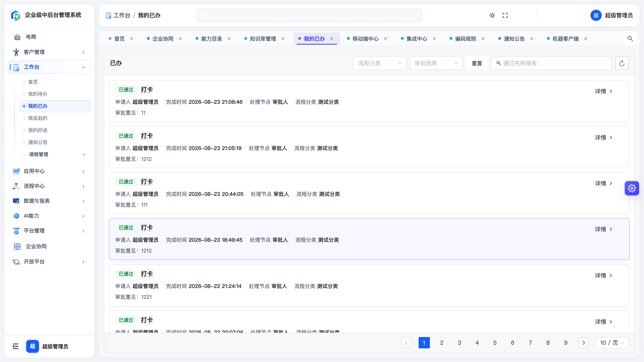Click the 数据与报表 chart icon
This screenshot has width=644, height=362.
(16, 201)
